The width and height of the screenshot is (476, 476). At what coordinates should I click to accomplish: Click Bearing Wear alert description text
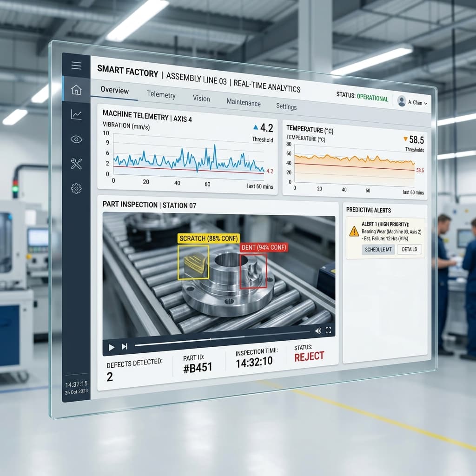pyautogui.click(x=391, y=231)
